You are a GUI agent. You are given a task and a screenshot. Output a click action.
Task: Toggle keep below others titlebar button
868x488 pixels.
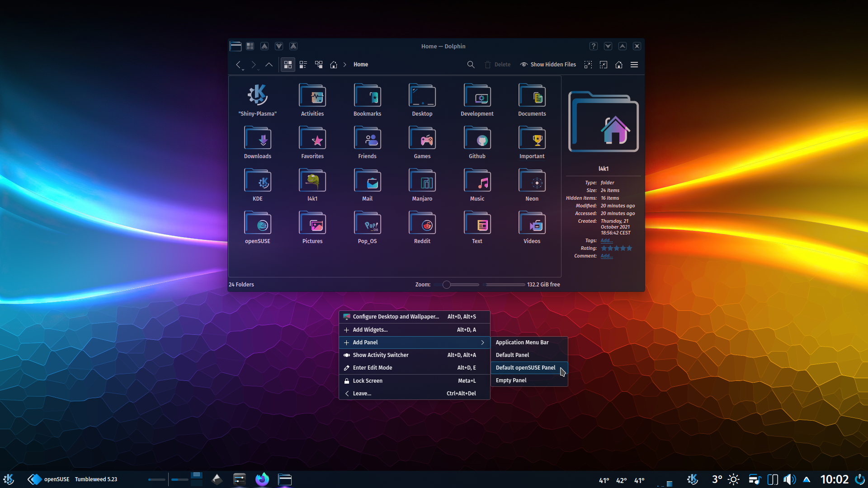(x=279, y=46)
